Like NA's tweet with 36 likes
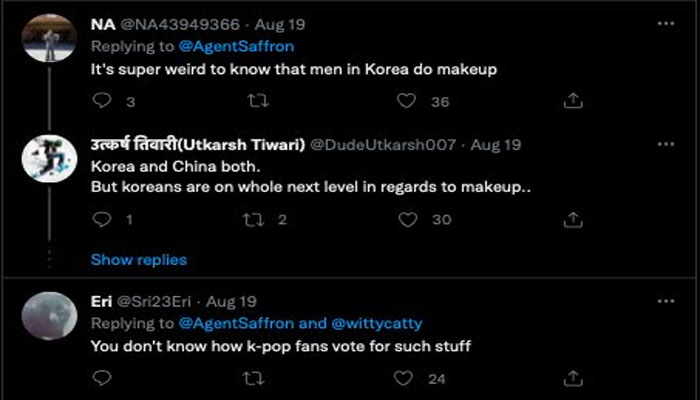This screenshot has height=400, width=700. point(406,101)
